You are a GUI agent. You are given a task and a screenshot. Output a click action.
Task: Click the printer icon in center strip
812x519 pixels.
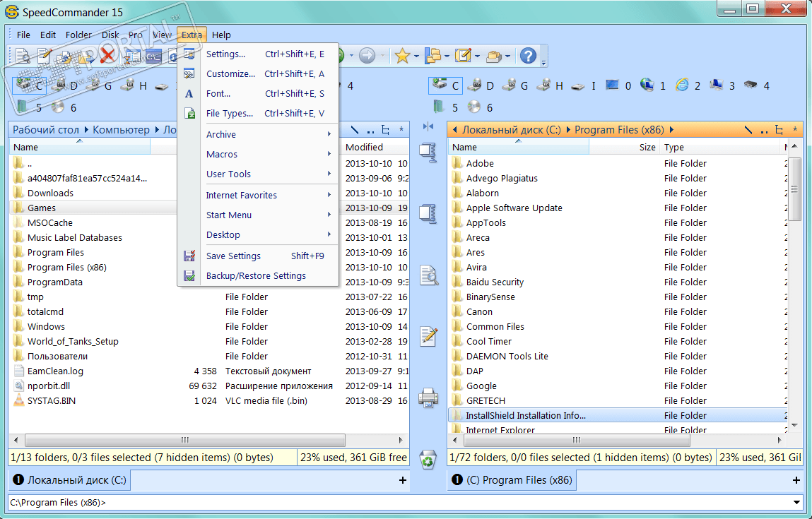pos(428,398)
